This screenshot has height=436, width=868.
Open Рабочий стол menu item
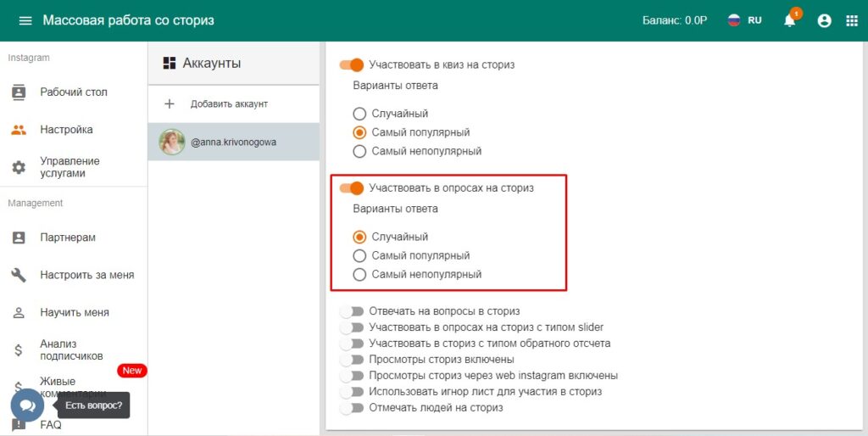point(74,92)
